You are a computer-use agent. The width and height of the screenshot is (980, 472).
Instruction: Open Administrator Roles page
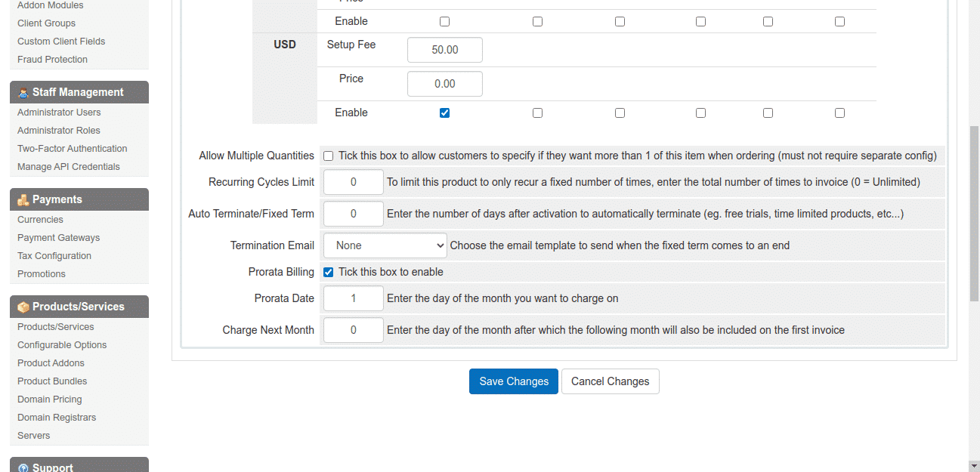pyautogui.click(x=59, y=131)
